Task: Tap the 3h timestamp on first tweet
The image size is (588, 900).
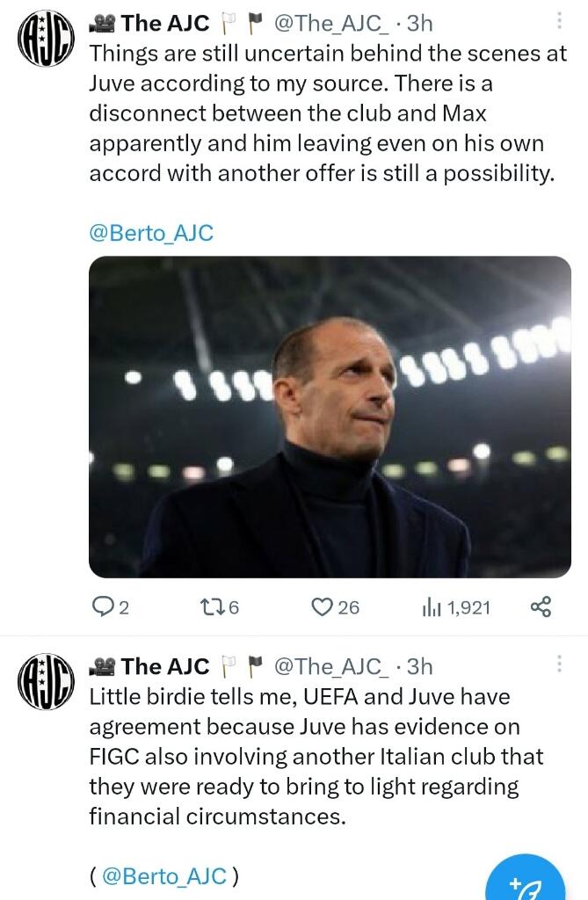Action: pyautogui.click(x=420, y=24)
